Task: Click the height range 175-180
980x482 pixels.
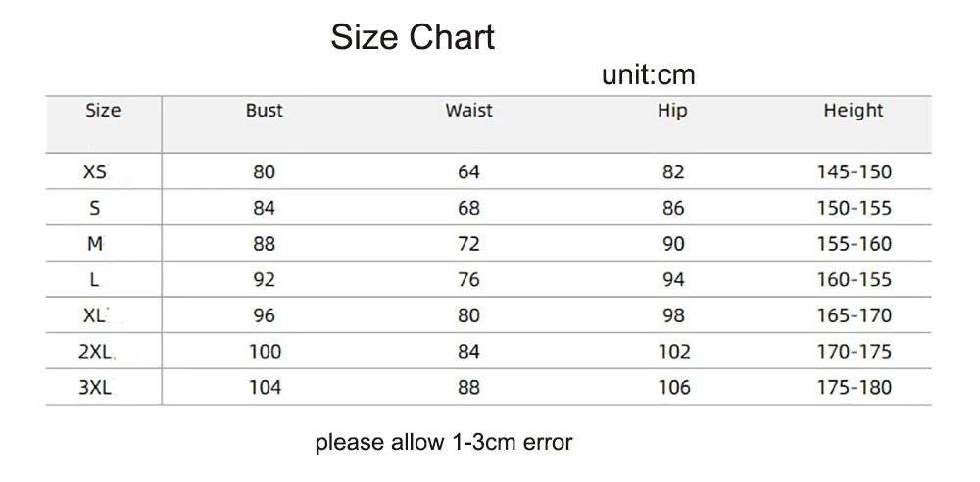Action: click(x=855, y=387)
